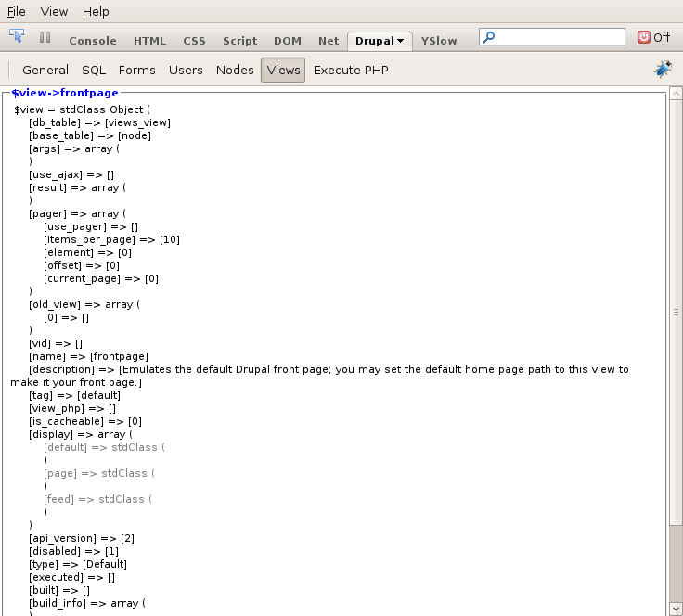Click the [executed] => [] line
Viewport: 683px width, 616px height.
(71, 578)
